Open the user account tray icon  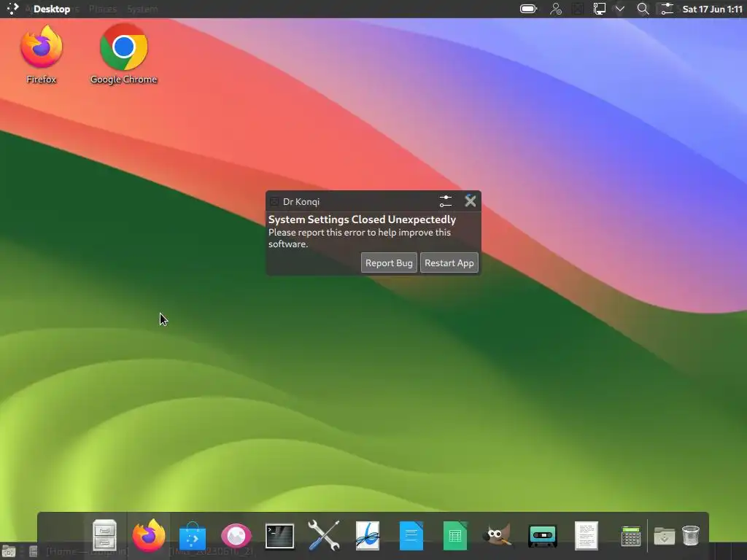pos(555,9)
